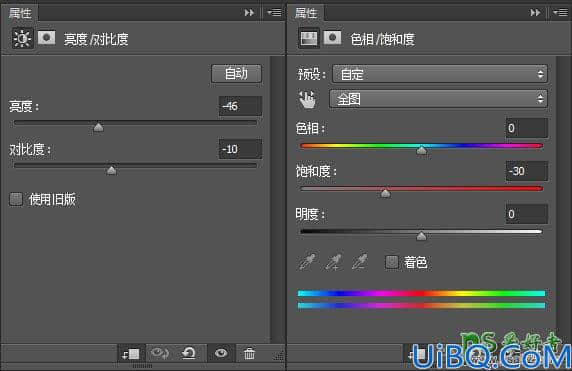This screenshot has height=371, width=572.
Task: Click the 亮度: brightness label
Action: [x=24, y=107]
